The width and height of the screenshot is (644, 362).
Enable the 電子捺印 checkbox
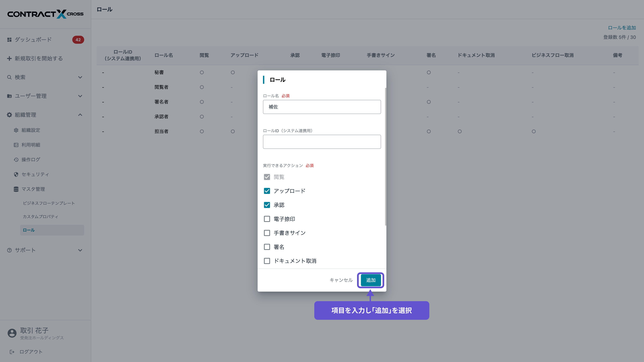point(267,219)
